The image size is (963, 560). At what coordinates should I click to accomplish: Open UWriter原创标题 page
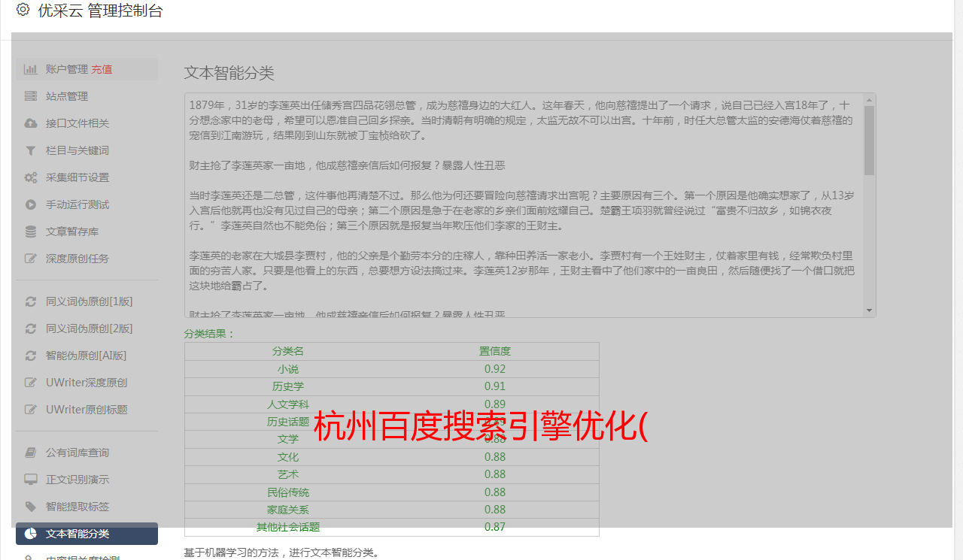pos(87,410)
